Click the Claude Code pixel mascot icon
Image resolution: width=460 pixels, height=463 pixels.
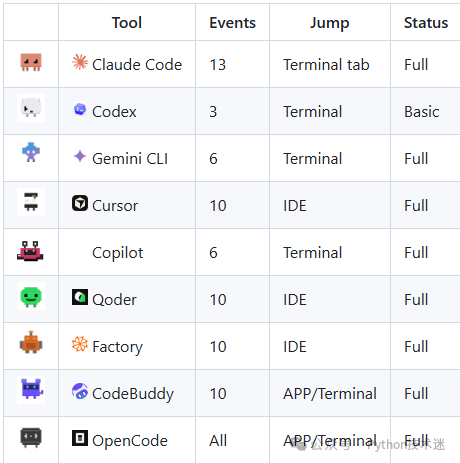tap(31, 62)
